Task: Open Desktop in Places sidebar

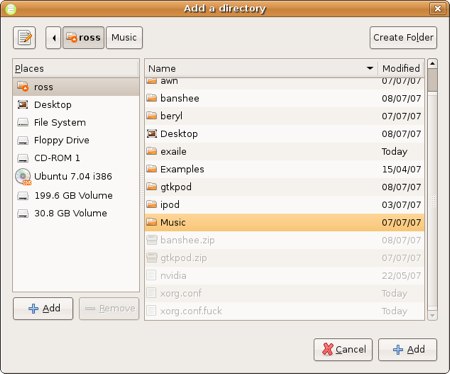Action: click(76, 105)
